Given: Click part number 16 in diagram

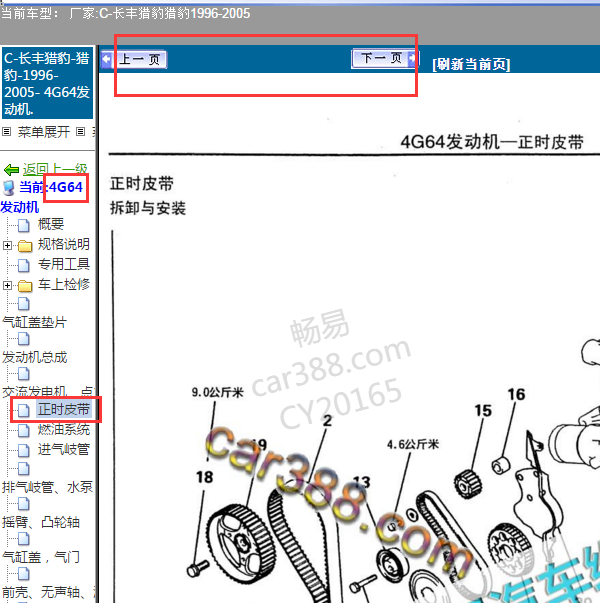Looking at the screenshot, I should coord(516,394).
